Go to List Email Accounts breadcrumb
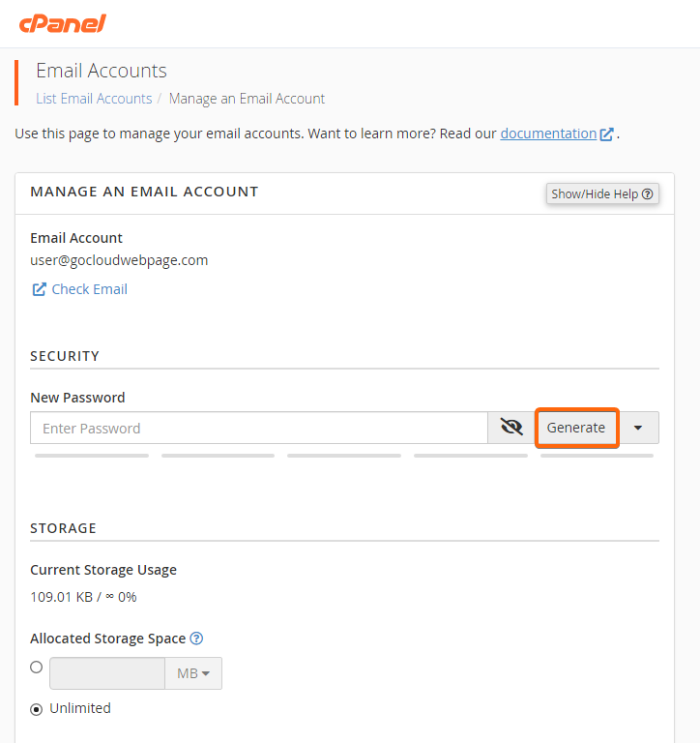700x743 pixels. pos(94,99)
